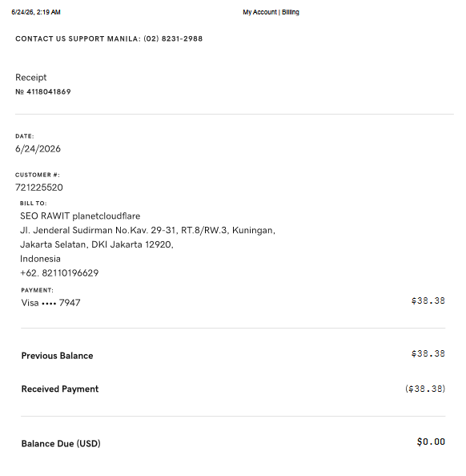Click the $38.38 payment amount beside Visa
Screen dimensions: 466x476
point(428,301)
